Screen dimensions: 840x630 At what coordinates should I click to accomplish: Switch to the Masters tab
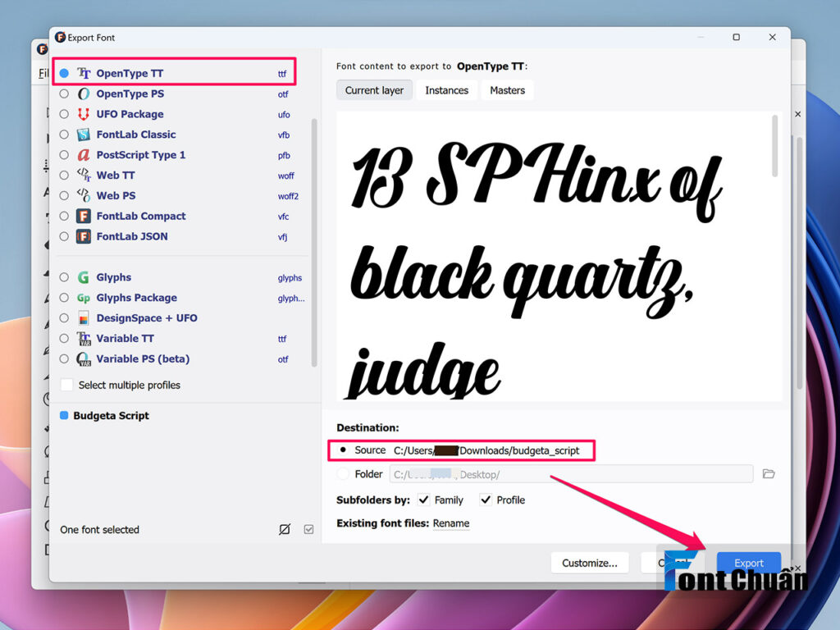coord(507,90)
